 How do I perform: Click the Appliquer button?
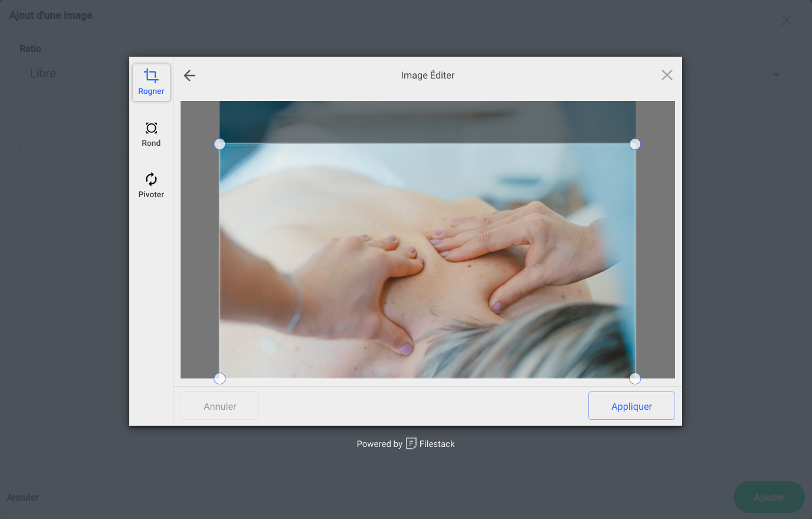click(631, 406)
